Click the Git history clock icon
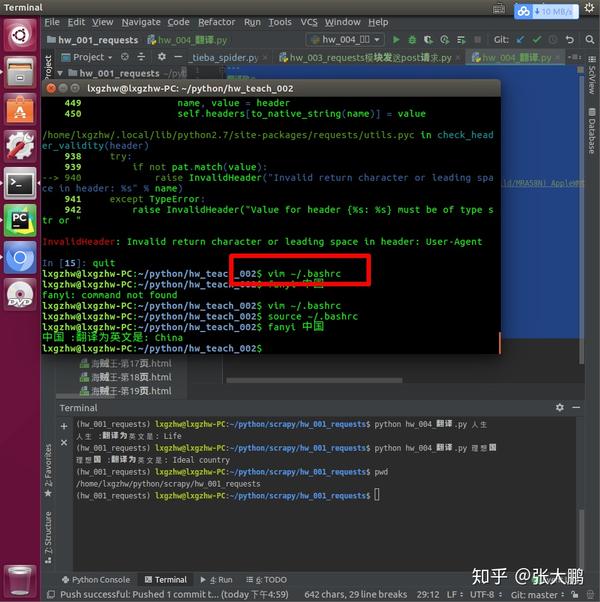The height and width of the screenshot is (602, 600). 553,40
